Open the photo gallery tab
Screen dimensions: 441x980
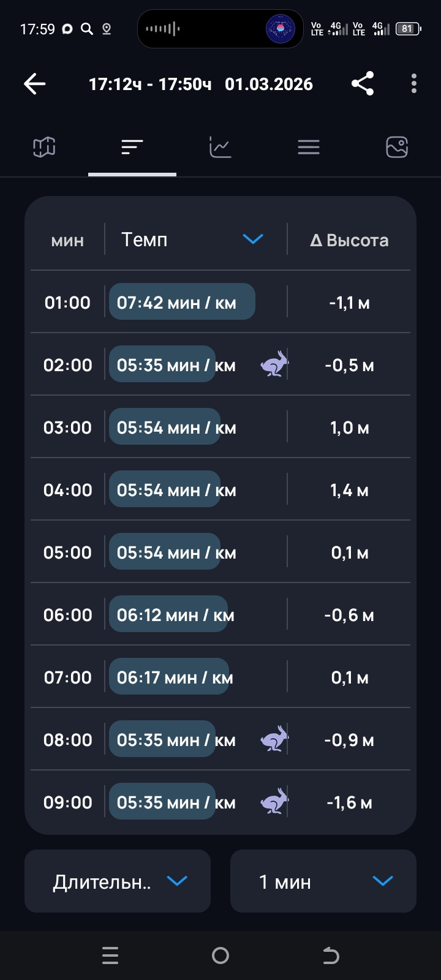(397, 147)
